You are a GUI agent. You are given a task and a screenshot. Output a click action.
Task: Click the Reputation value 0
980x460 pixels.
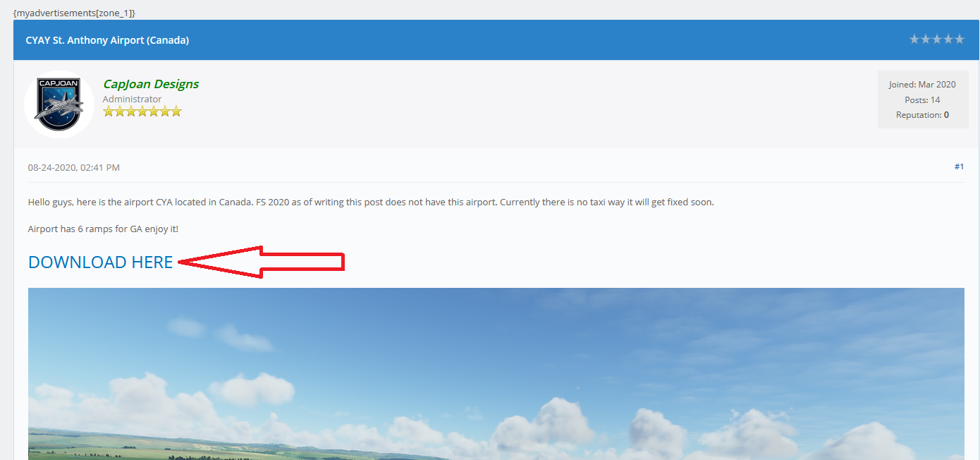click(946, 114)
